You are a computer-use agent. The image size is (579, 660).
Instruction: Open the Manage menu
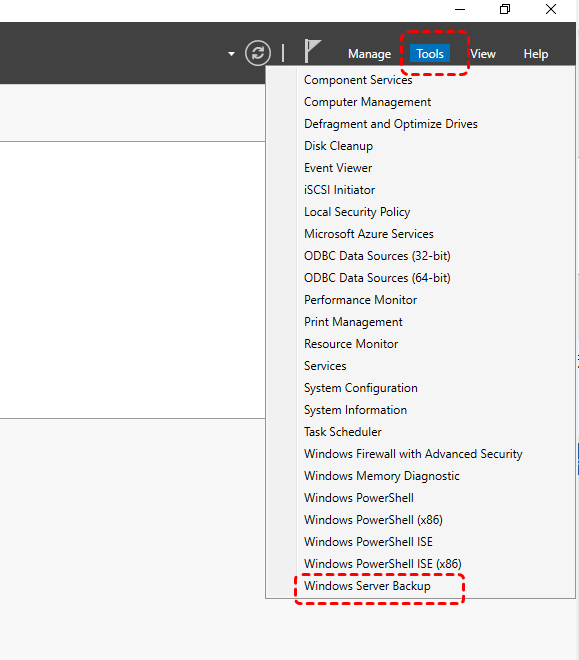click(369, 54)
